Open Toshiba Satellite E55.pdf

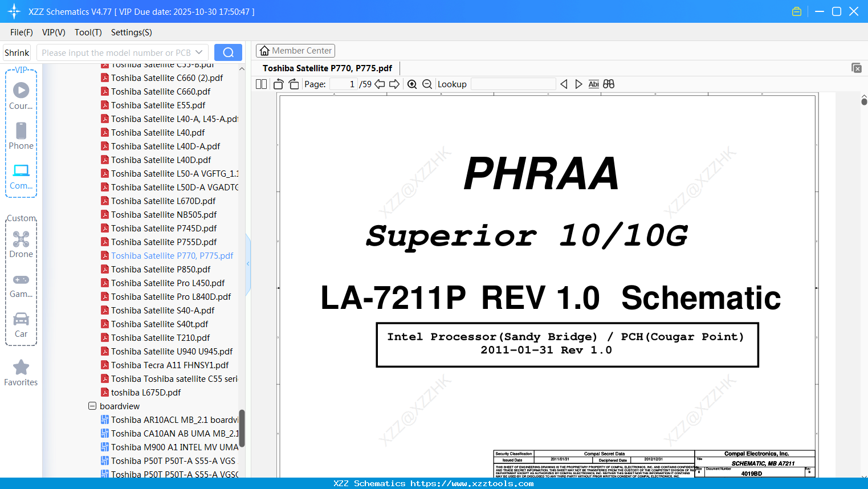[x=158, y=105]
